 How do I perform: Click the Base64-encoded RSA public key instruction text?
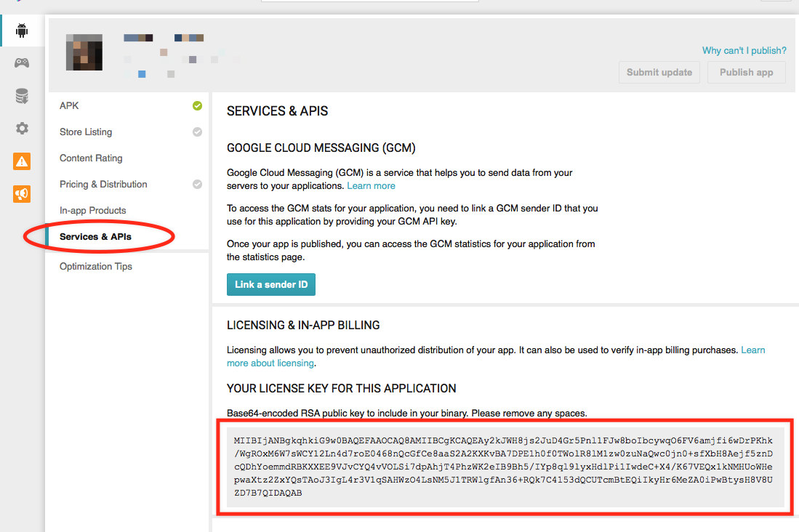(x=406, y=414)
